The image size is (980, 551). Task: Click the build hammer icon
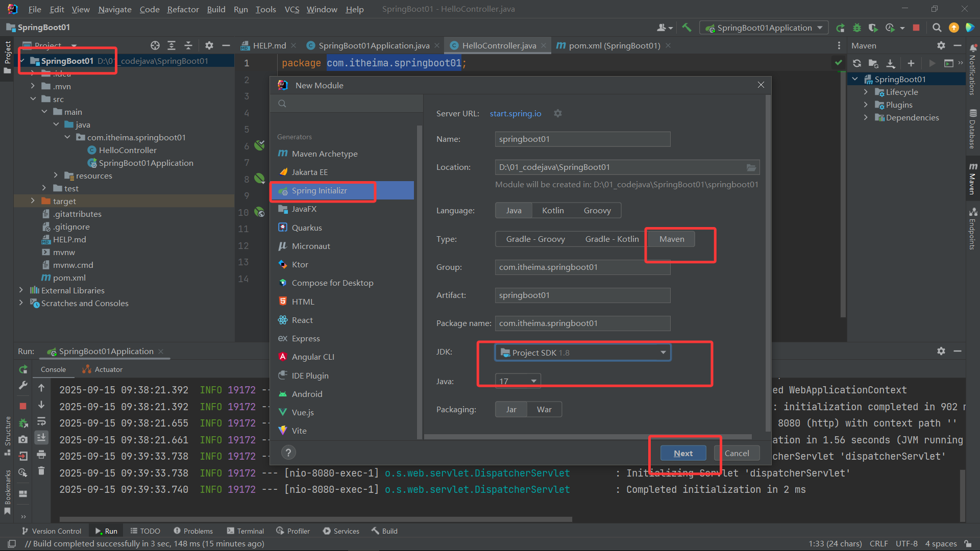(687, 28)
